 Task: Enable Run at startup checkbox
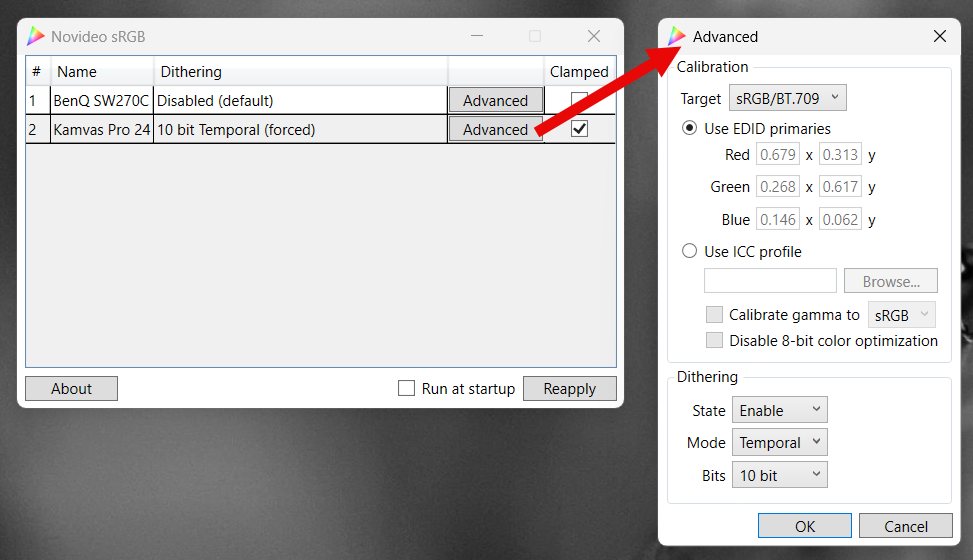[406, 389]
